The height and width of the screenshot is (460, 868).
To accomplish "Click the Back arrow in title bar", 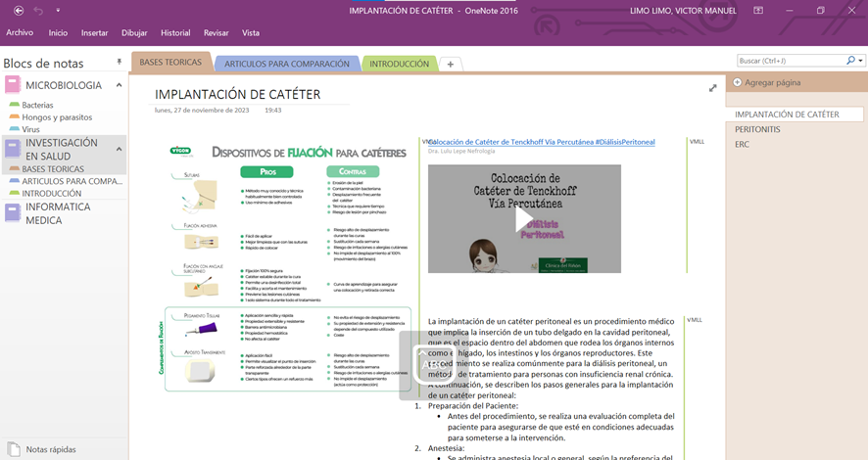I will 19,11.
